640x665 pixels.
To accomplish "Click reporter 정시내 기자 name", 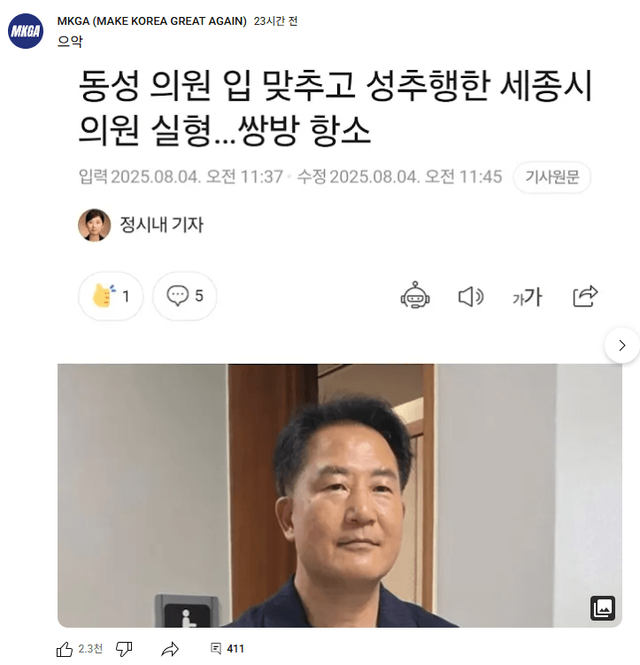I will tap(162, 225).
